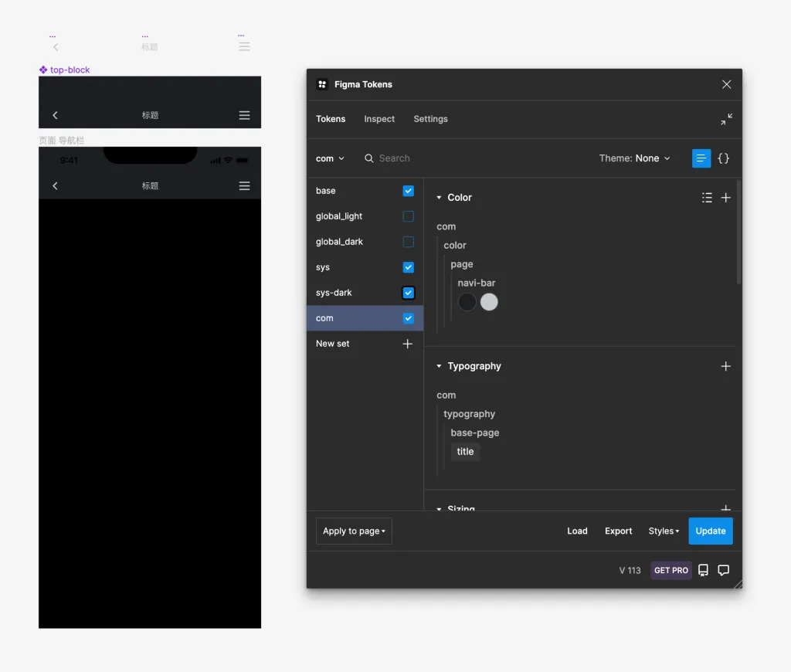Image resolution: width=791 pixels, height=672 pixels.
Task: Select the top-block component label icon
Action: (x=43, y=70)
